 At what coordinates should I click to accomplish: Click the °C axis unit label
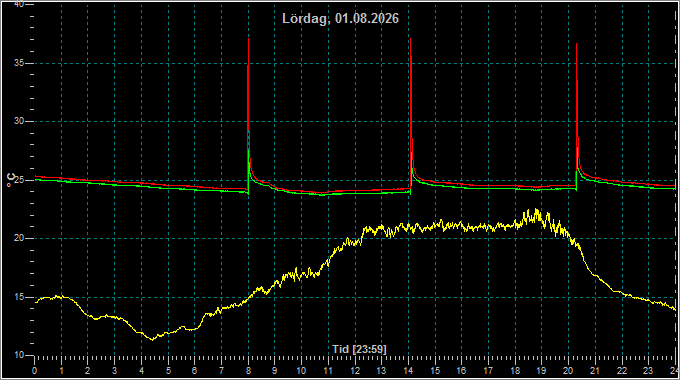pyautogui.click(x=11, y=180)
